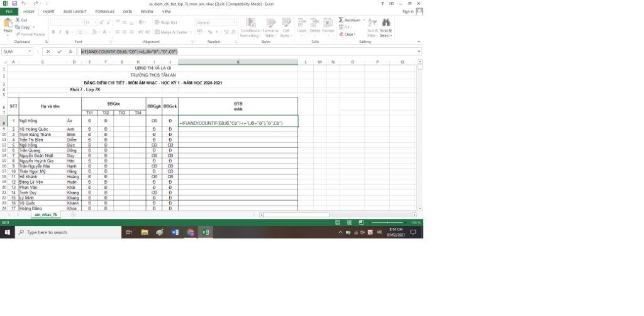Toggle Underline formatting
Viewport: 644px width, 316px height.
tap(67, 32)
